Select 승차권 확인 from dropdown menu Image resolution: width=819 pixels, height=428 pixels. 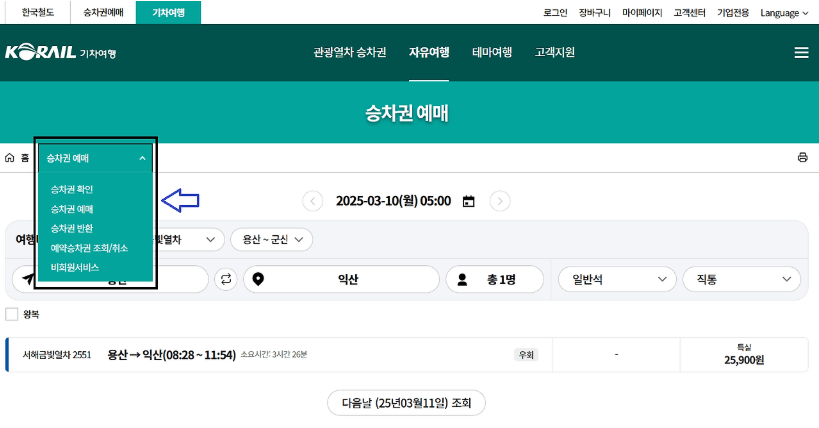(72, 190)
